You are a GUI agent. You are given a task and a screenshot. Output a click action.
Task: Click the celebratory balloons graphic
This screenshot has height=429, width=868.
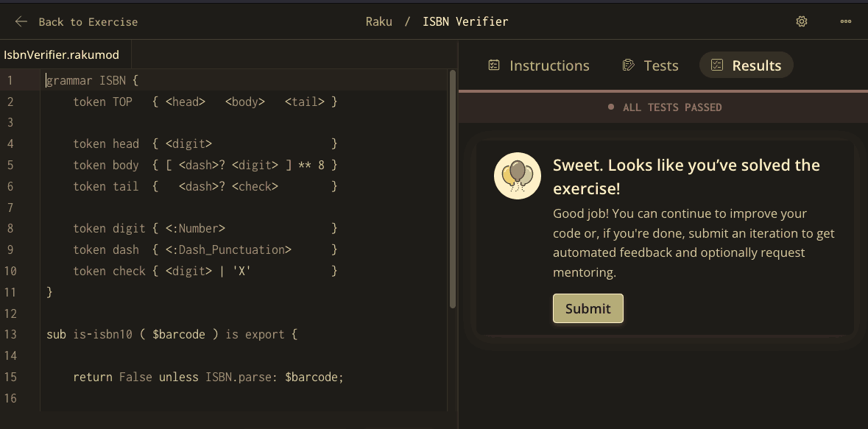(x=517, y=176)
